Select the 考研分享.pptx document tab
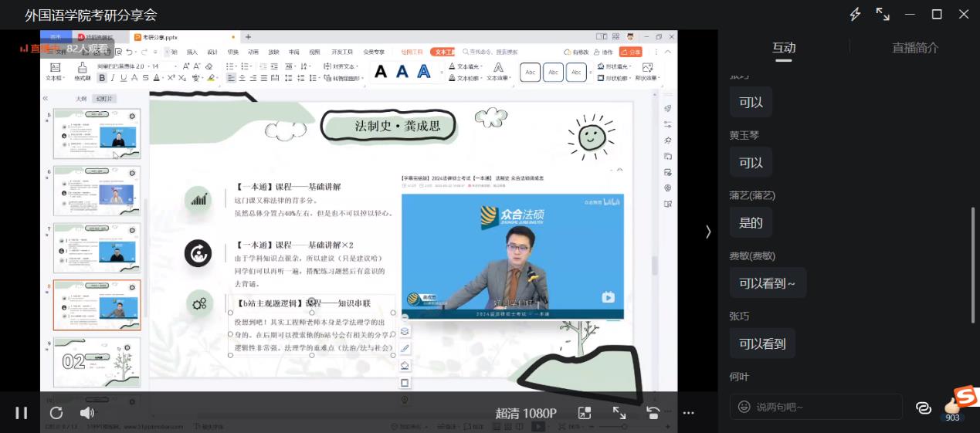This screenshot has width=980, height=433. [x=161, y=37]
